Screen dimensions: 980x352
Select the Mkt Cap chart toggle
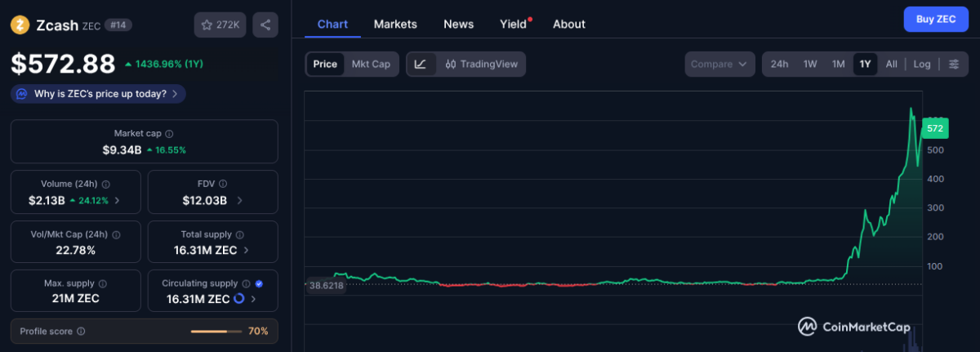pyautogui.click(x=371, y=64)
